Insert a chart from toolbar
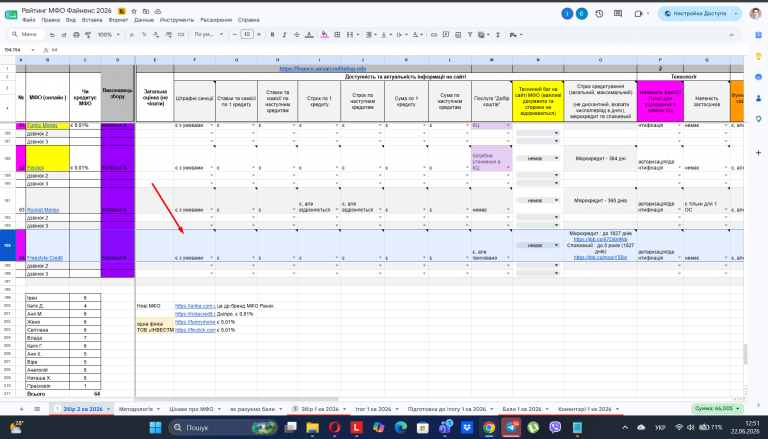The image size is (768, 439). pos(458,35)
